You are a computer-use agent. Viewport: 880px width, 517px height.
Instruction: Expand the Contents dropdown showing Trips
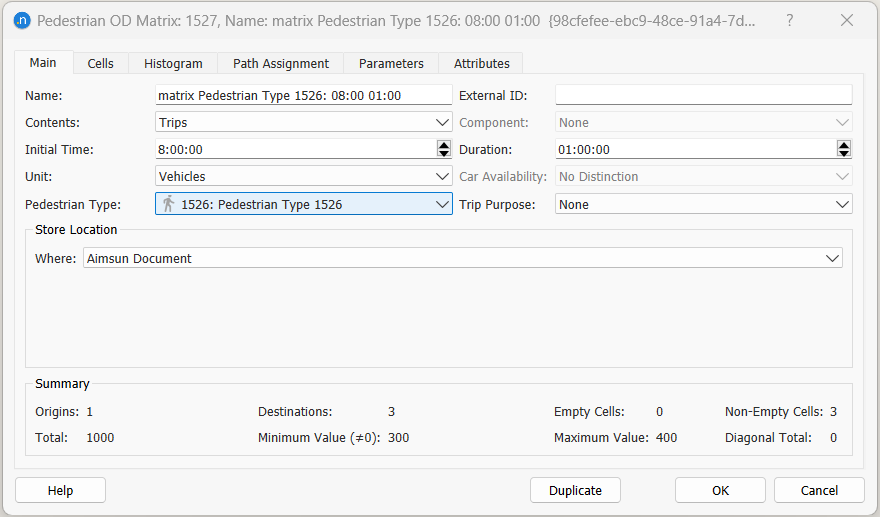443,122
